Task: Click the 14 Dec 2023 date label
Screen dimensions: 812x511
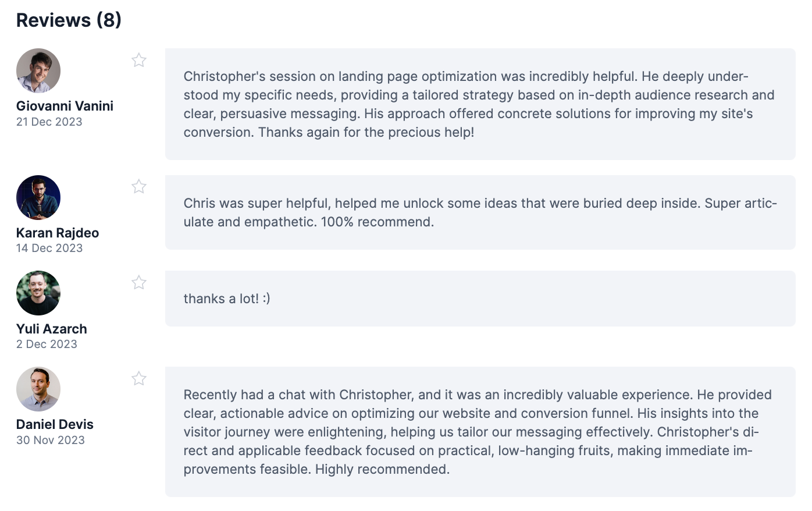Action: pos(49,248)
